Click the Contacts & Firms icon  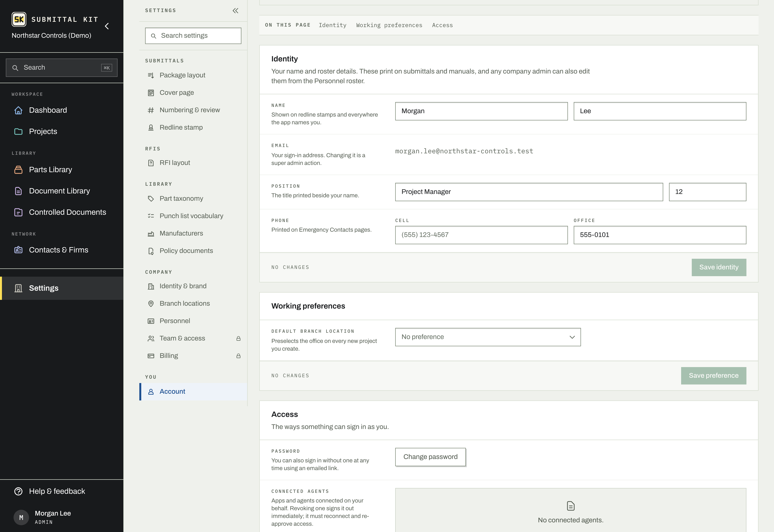pyautogui.click(x=18, y=250)
